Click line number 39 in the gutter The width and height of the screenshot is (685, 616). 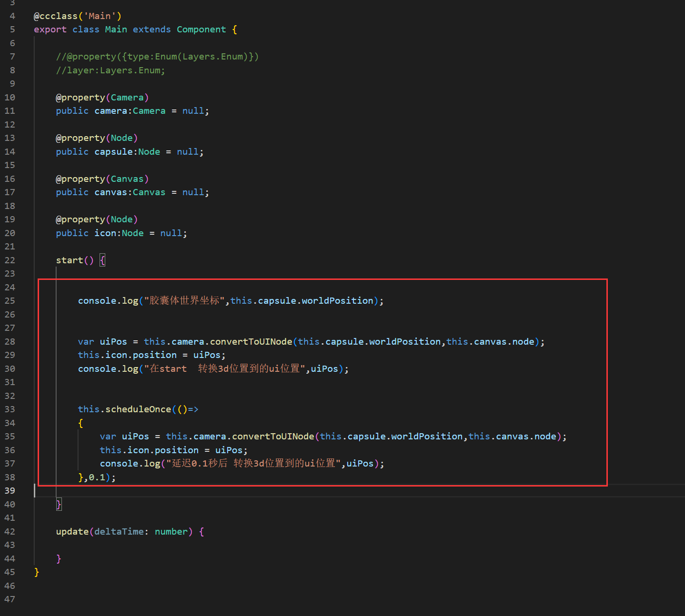point(10,491)
